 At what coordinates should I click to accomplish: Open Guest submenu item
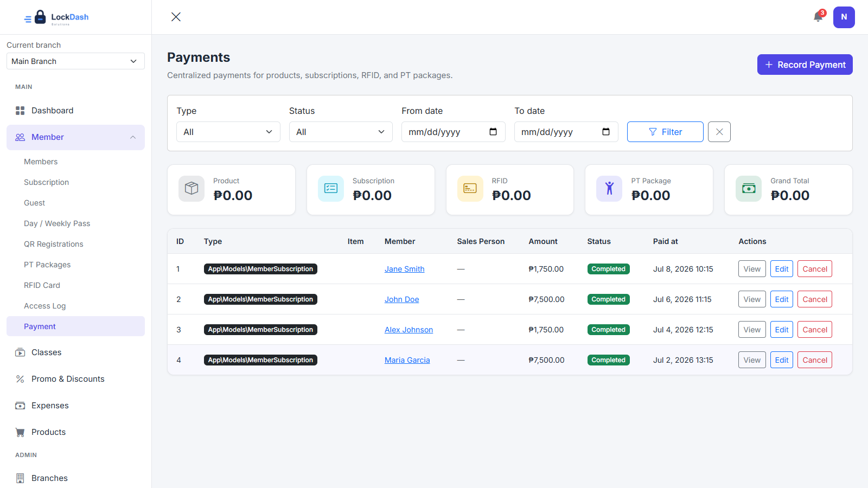point(34,203)
